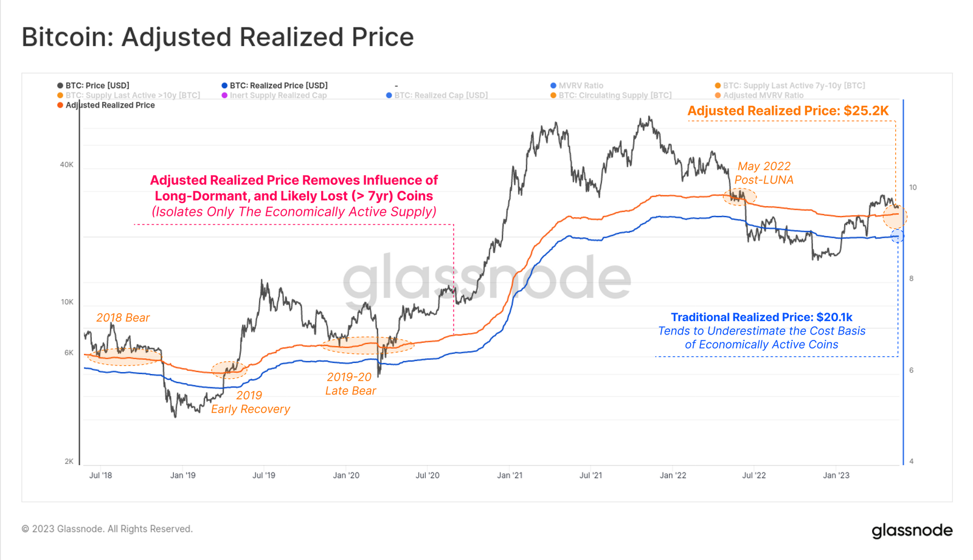
Task: Select the 2018 Bear annotation label
Action: point(123,317)
